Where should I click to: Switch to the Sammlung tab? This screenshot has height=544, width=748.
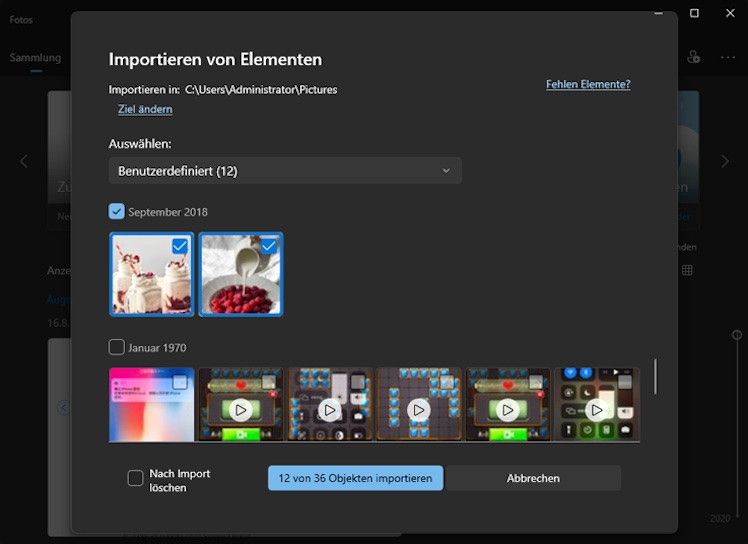pos(35,57)
